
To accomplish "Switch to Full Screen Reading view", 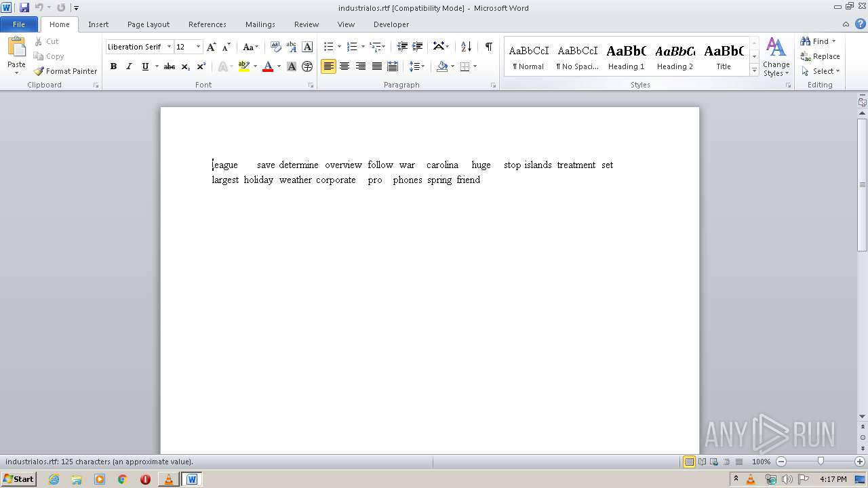I will click(702, 462).
